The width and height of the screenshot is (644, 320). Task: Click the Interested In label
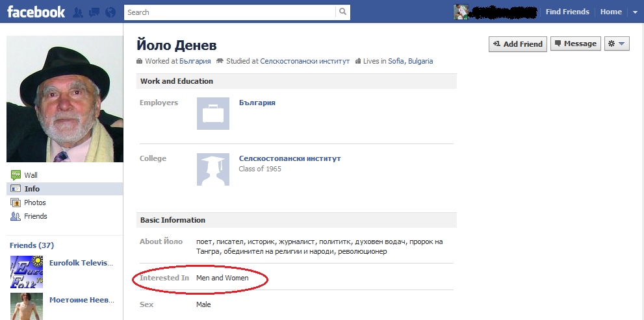(164, 278)
